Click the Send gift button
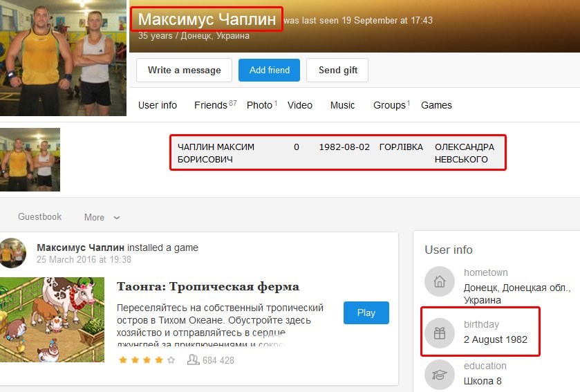The width and height of the screenshot is (580, 392). [x=337, y=70]
